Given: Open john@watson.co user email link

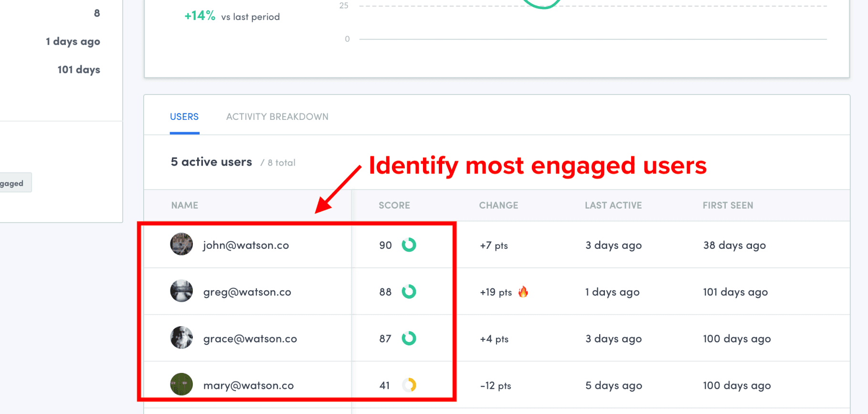Looking at the screenshot, I should [246, 245].
